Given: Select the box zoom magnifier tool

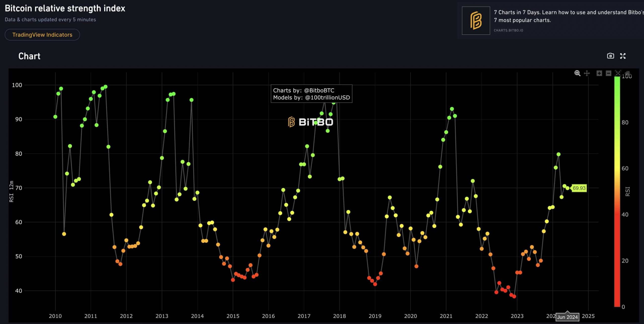Looking at the screenshot, I should 577,73.
